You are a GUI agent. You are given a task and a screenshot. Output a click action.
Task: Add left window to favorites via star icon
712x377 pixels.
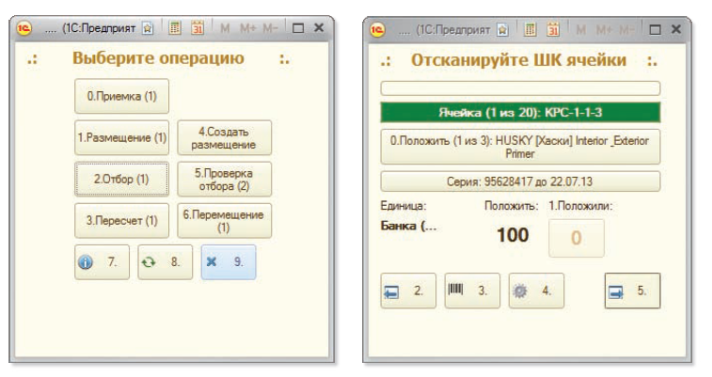coord(148,29)
